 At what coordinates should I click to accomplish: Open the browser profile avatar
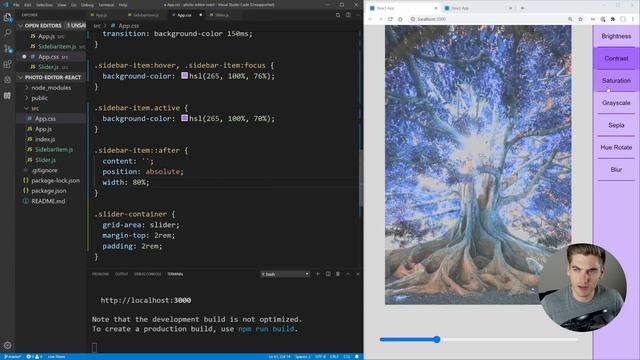point(623,19)
